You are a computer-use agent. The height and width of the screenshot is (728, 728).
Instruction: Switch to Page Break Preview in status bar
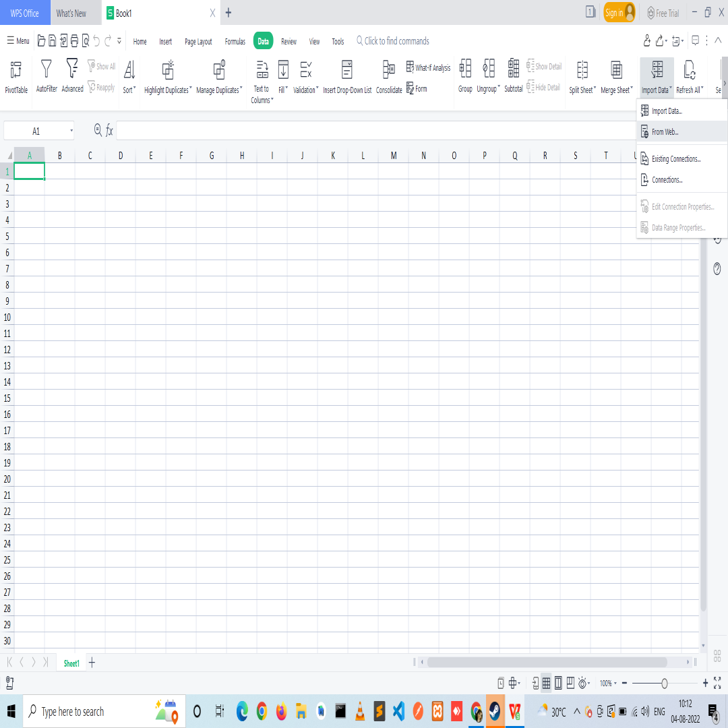click(x=570, y=683)
